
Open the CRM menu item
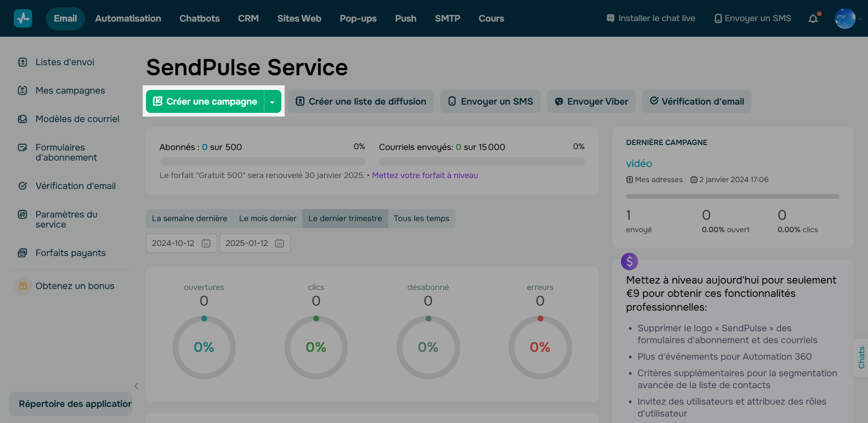click(248, 18)
